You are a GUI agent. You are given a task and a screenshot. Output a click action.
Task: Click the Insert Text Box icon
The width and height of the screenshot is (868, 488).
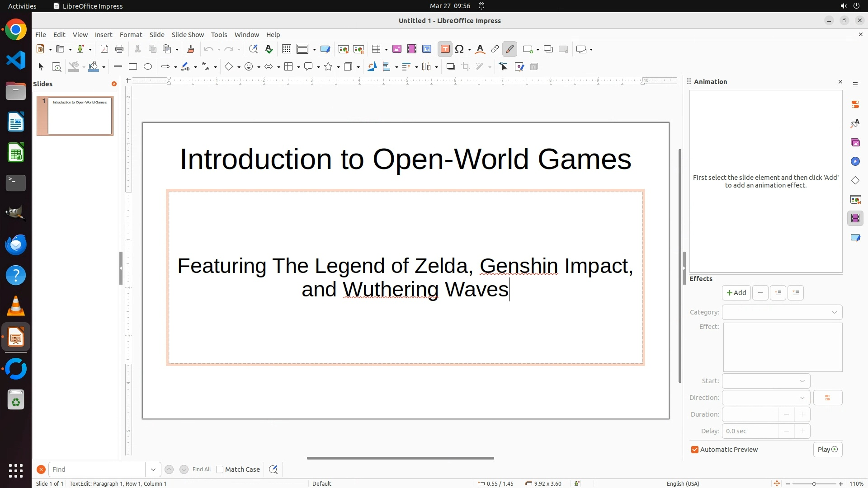click(x=445, y=49)
